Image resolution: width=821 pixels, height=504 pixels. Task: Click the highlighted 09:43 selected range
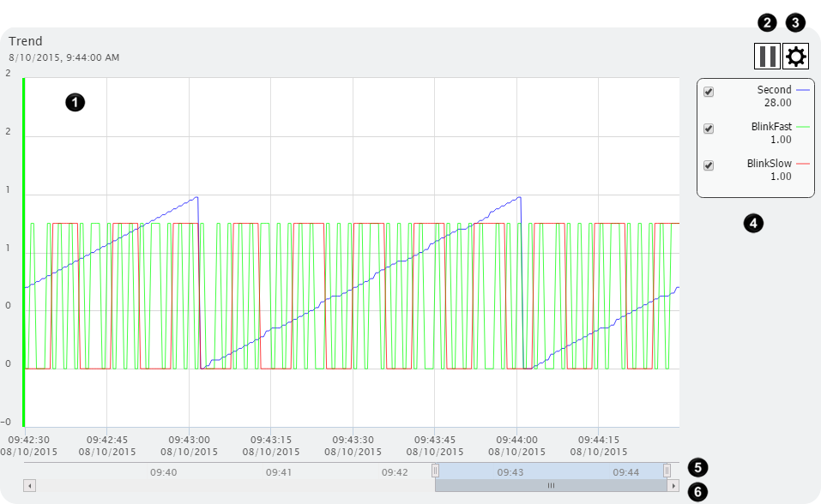point(510,471)
